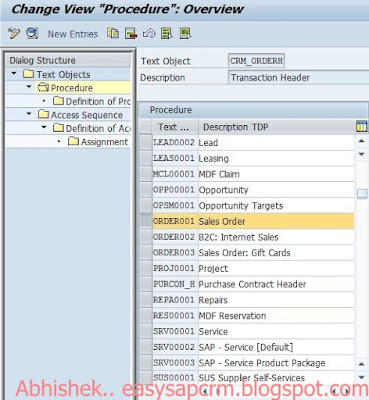The image size is (369, 400).
Task: Click the Copy As icon
Action: coord(113,33)
